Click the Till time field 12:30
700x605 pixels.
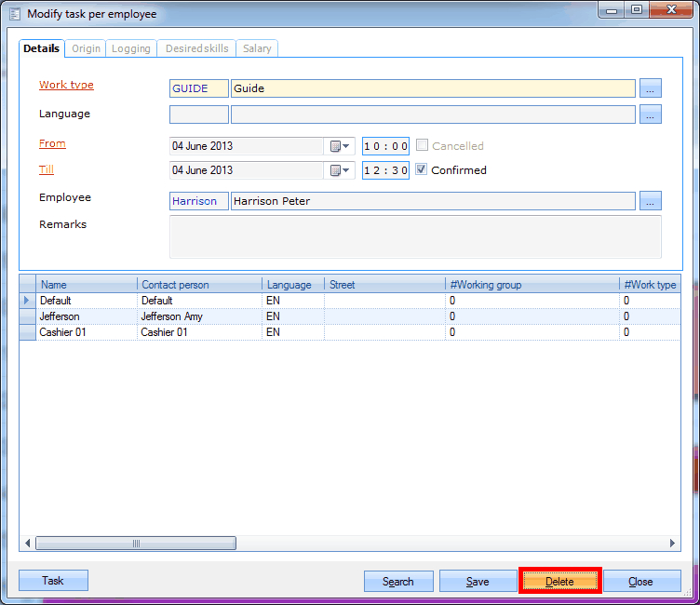[x=385, y=170]
